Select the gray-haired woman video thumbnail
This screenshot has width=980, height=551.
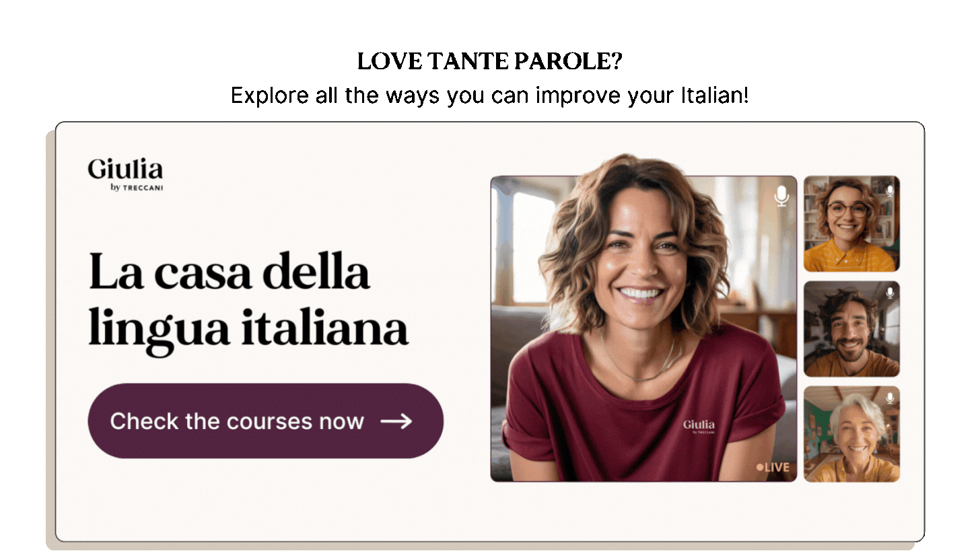(x=851, y=434)
